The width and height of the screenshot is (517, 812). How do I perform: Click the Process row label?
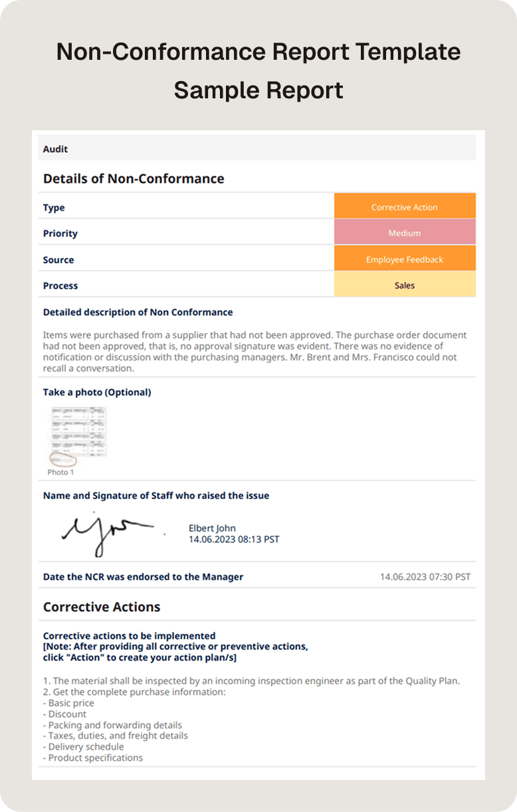click(60, 286)
